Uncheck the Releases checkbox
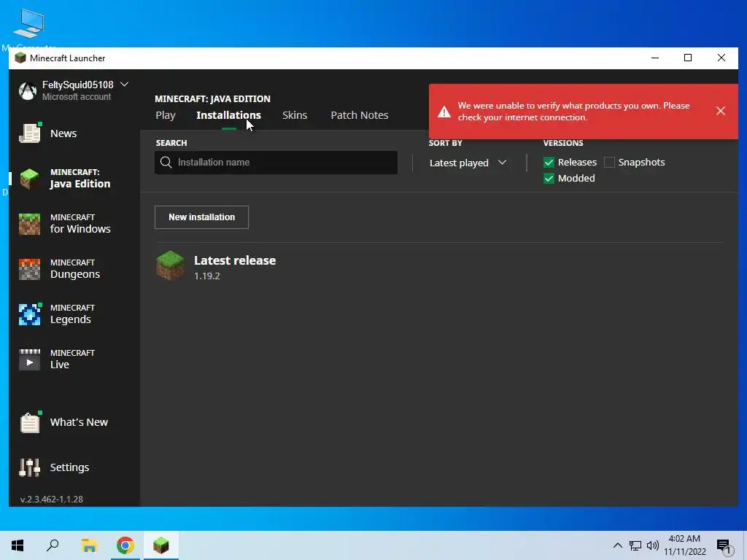 tap(549, 163)
